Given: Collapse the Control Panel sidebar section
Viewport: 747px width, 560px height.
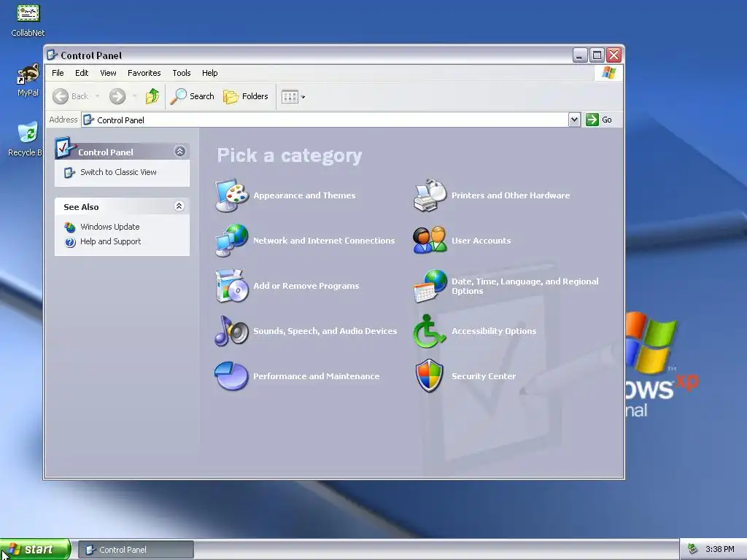Looking at the screenshot, I should tap(179, 152).
